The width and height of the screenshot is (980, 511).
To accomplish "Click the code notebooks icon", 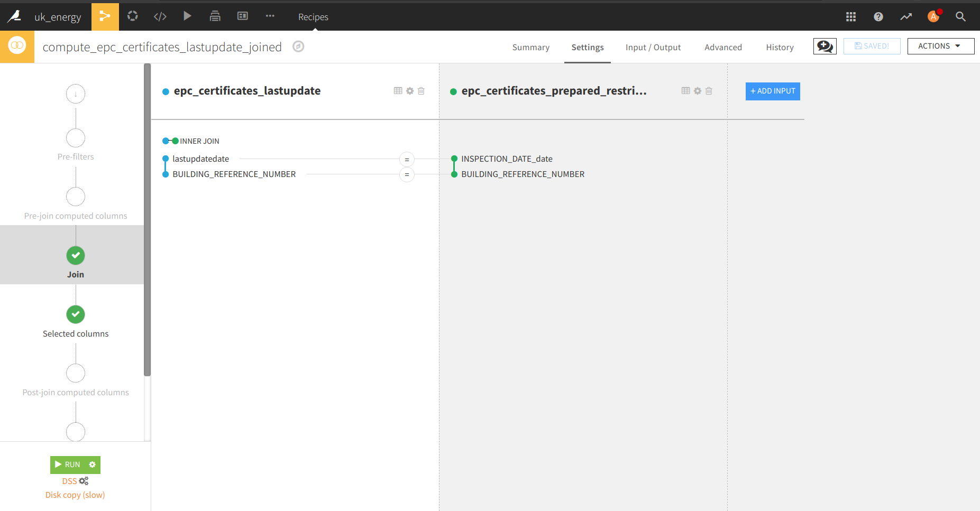I will coord(160,16).
